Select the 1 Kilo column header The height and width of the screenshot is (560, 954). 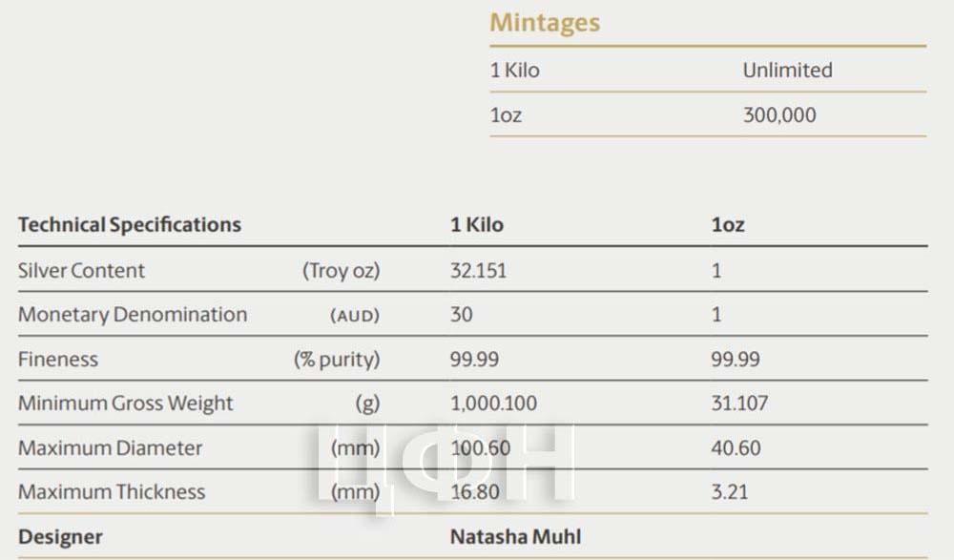(477, 224)
